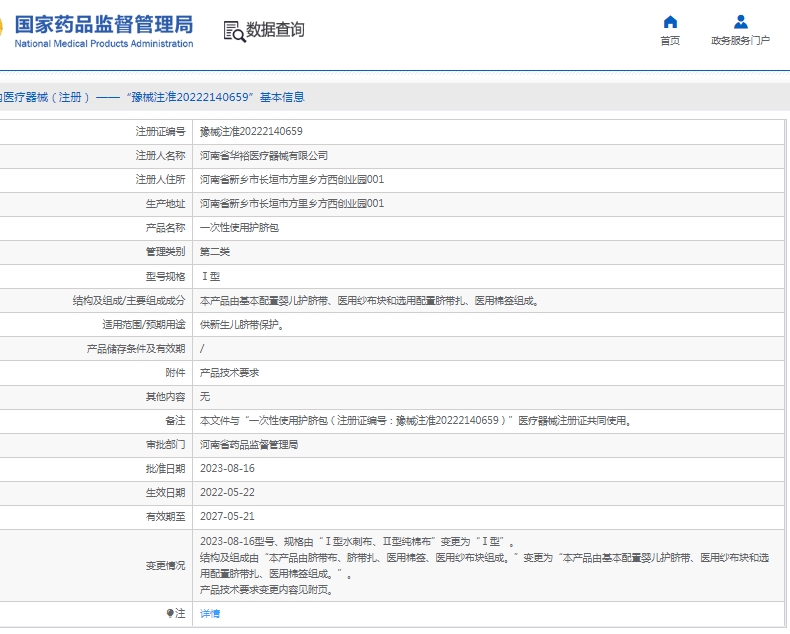Click the 适用范围 value 供新生儿脐带保护

(x=242, y=325)
